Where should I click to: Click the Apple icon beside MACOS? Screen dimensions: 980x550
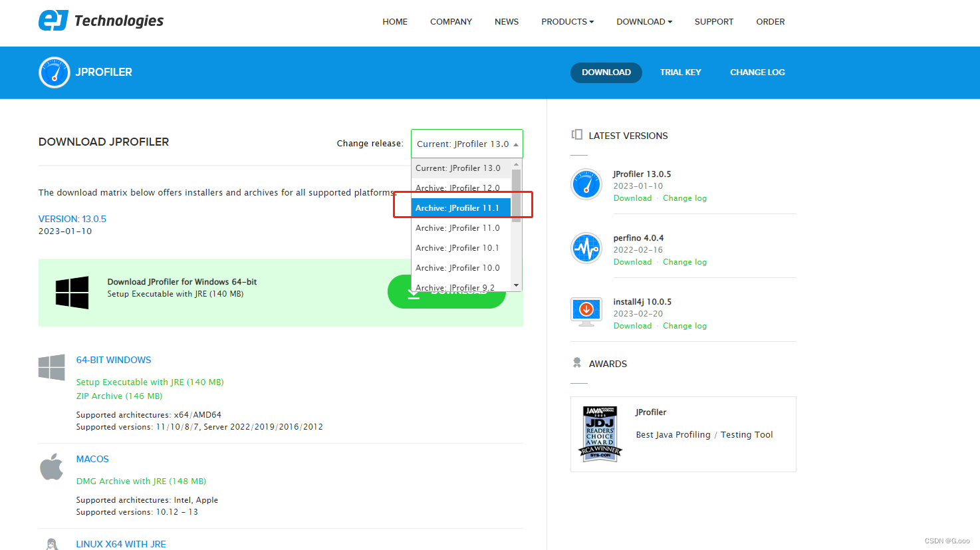[51, 467]
